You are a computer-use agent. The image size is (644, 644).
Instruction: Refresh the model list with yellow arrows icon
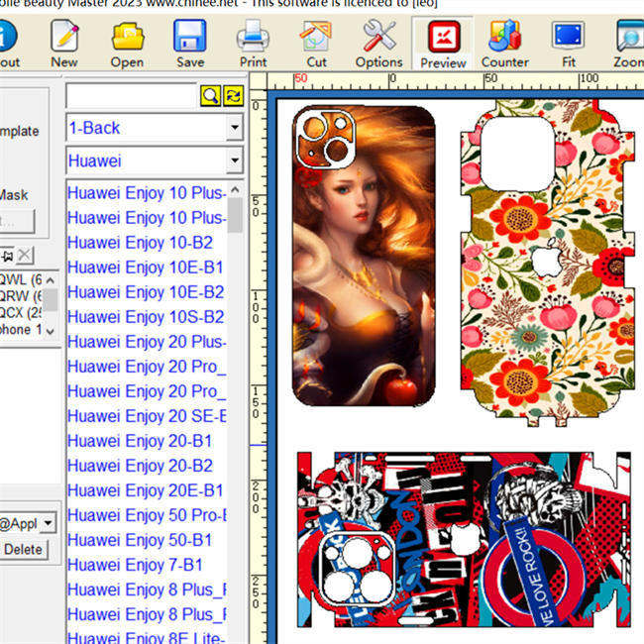coord(233,96)
